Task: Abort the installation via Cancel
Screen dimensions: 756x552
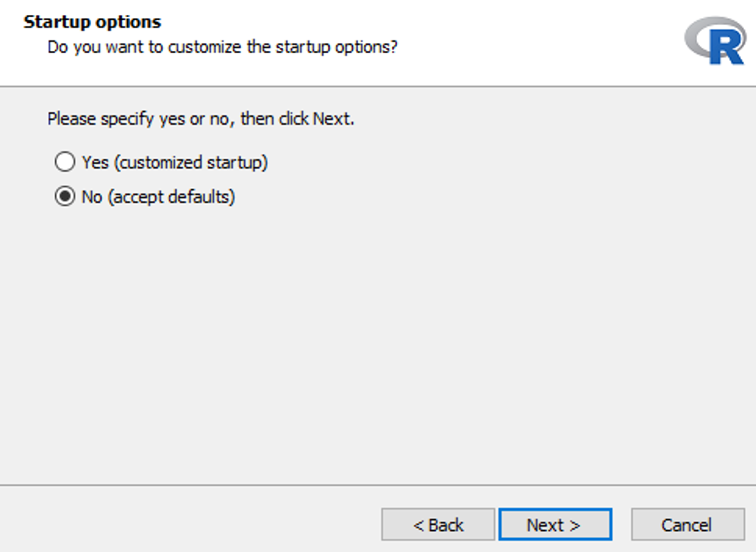Action: [x=686, y=524]
